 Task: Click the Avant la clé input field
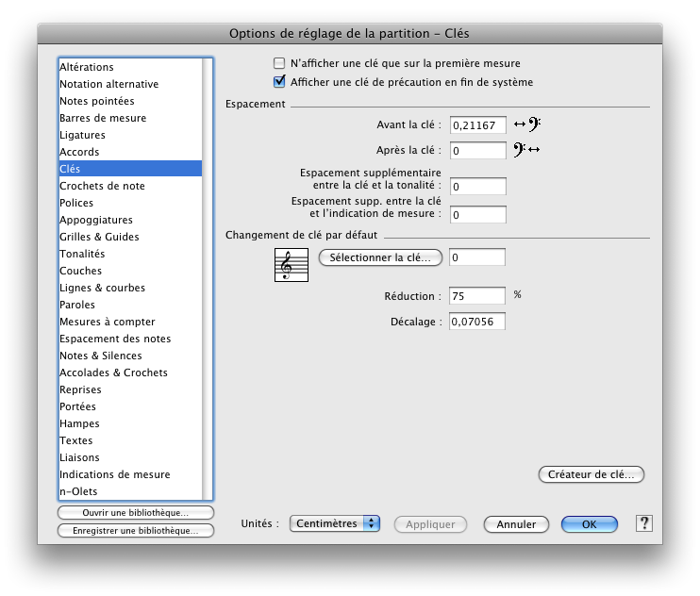(x=477, y=124)
